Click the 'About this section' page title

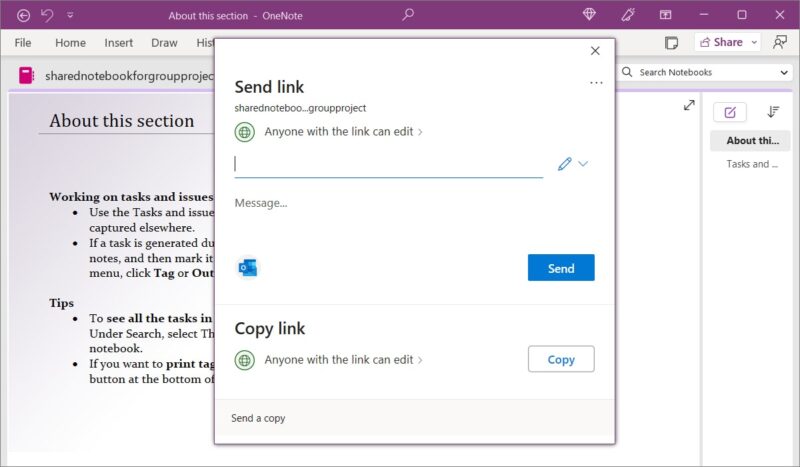pyautogui.click(x=122, y=121)
